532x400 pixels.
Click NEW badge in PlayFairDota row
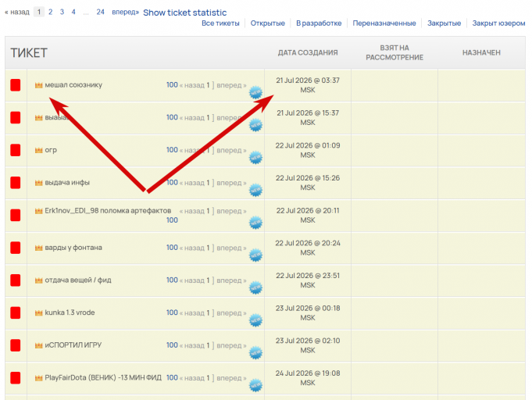255,385
